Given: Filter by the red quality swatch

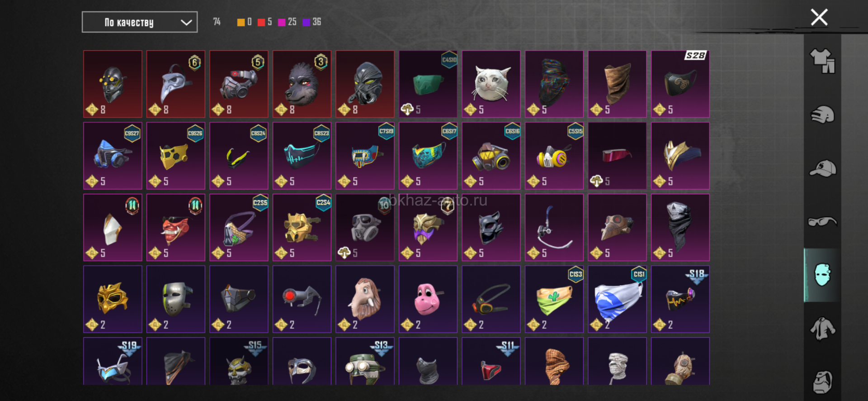Looking at the screenshot, I should (261, 22).
